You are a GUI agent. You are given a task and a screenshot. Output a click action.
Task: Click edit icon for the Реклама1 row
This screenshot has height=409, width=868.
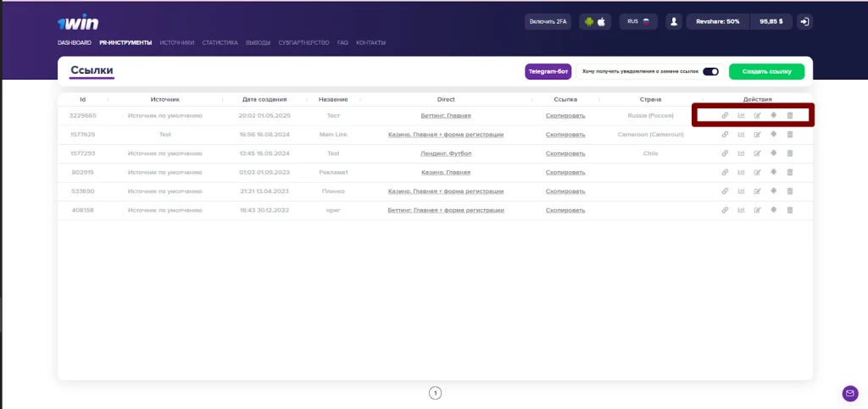click(757, 173)
